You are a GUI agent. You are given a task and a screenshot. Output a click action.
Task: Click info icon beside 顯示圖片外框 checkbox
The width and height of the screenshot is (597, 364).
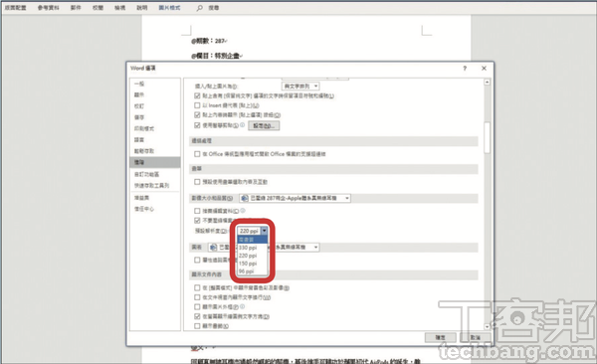242,306
